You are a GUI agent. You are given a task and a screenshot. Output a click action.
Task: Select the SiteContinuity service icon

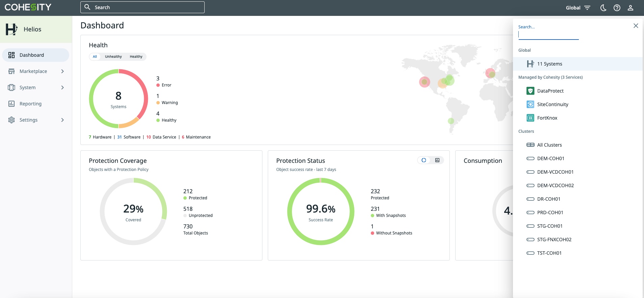tap(530, 104)
